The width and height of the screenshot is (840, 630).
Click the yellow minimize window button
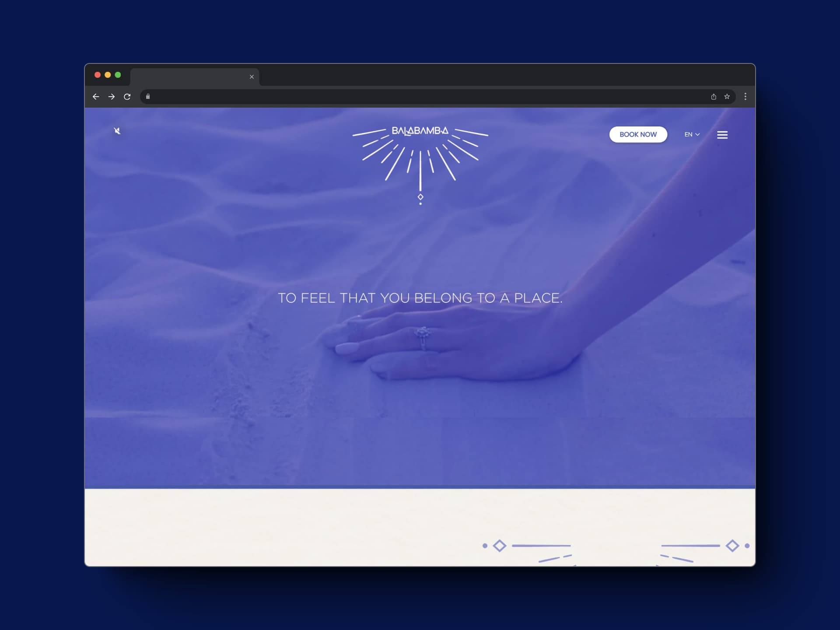[x=108, y=75]
